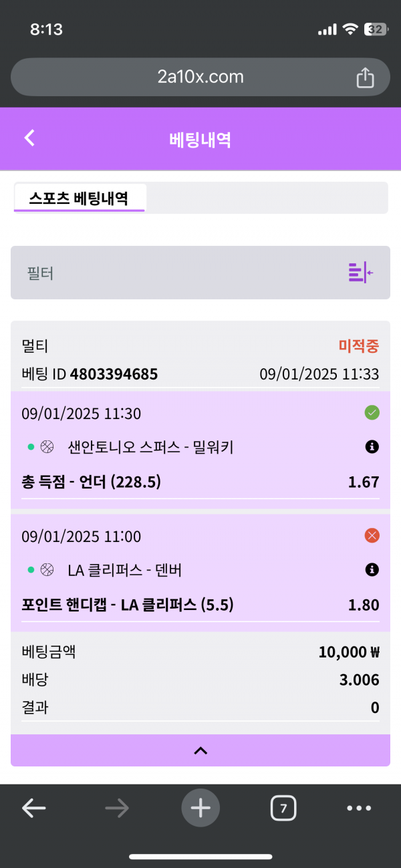Tap the share icon in address bar
The height and width of the screenshot is (868, 401).
coord(365,78)
